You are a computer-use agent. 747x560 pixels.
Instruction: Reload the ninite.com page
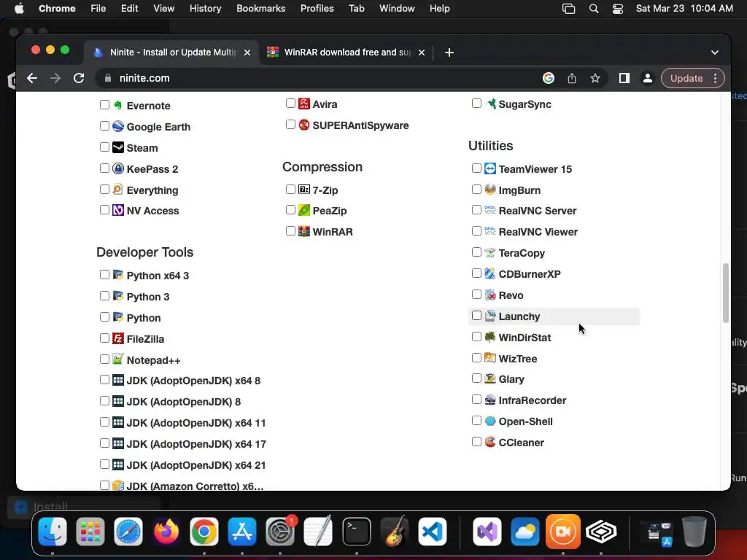(x=79, y=78)
